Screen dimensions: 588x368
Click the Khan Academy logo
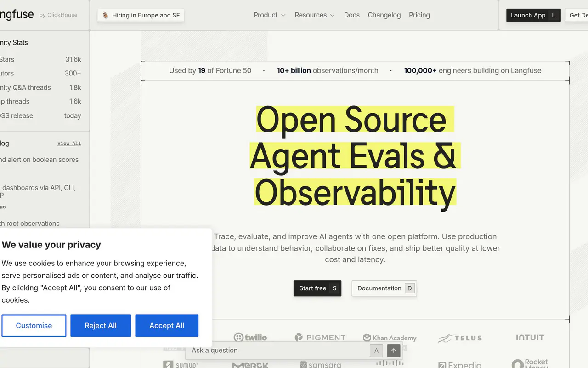pyautogui.click(x=390, y=338)
